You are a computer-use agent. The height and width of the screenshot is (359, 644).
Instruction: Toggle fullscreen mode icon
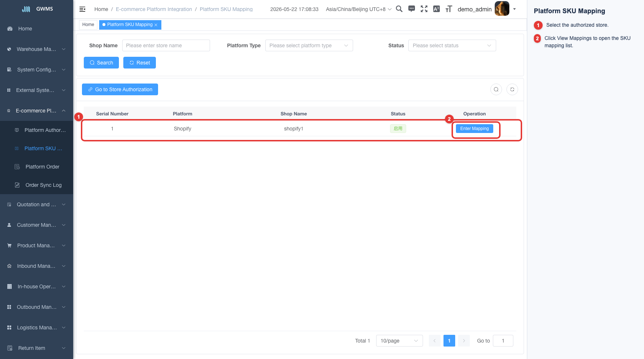424,9
